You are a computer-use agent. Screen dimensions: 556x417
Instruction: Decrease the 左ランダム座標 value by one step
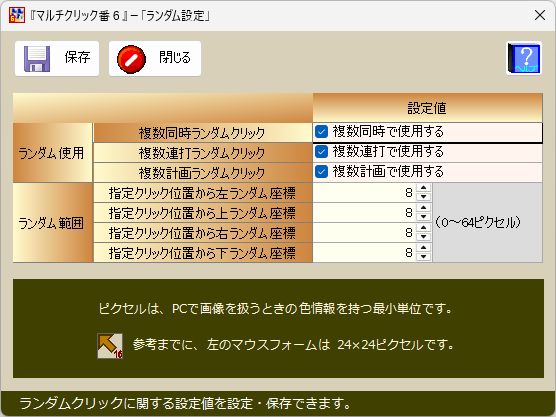pos(423,197)
